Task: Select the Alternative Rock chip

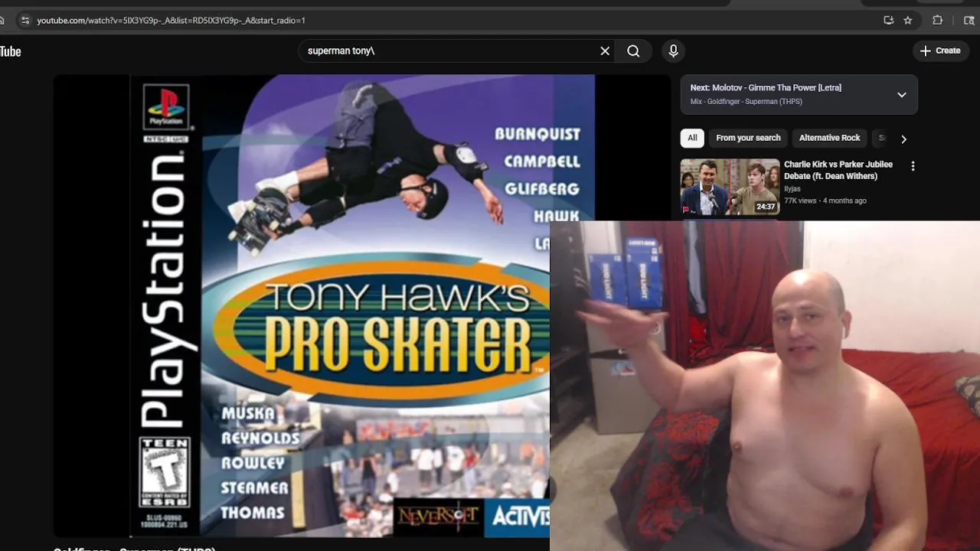Action: coord(829,139)
